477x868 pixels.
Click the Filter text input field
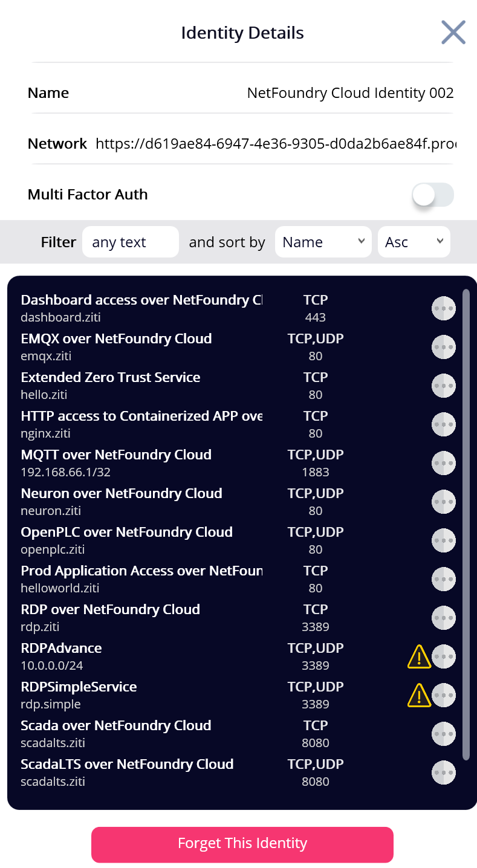(x=131, y=242)
